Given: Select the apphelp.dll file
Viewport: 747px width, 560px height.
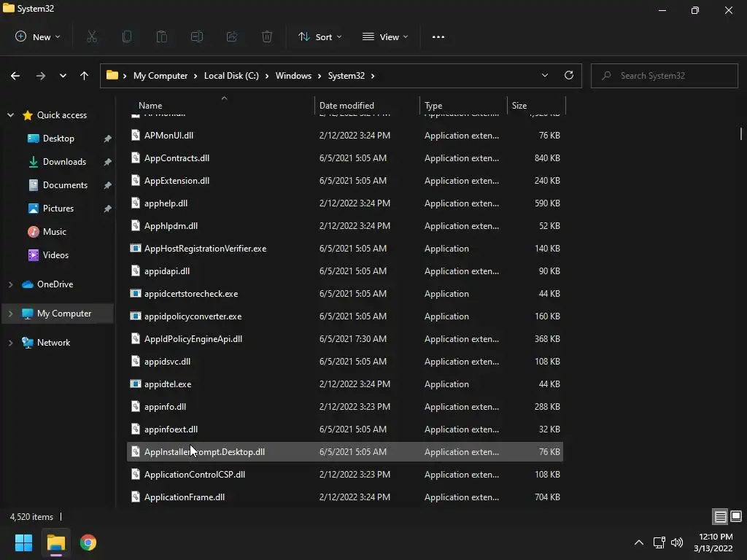Looking at the screenshot, I should [345, 203].
